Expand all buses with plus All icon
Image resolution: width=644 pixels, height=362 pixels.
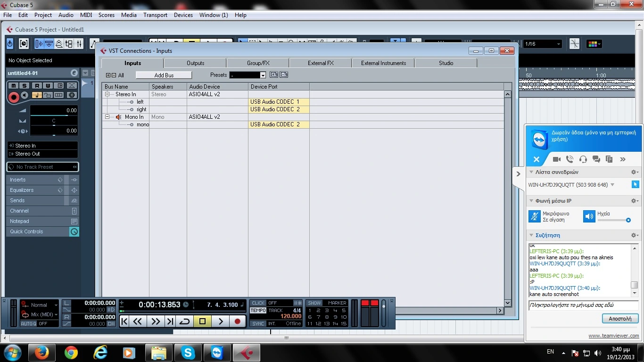coord(108,75)
